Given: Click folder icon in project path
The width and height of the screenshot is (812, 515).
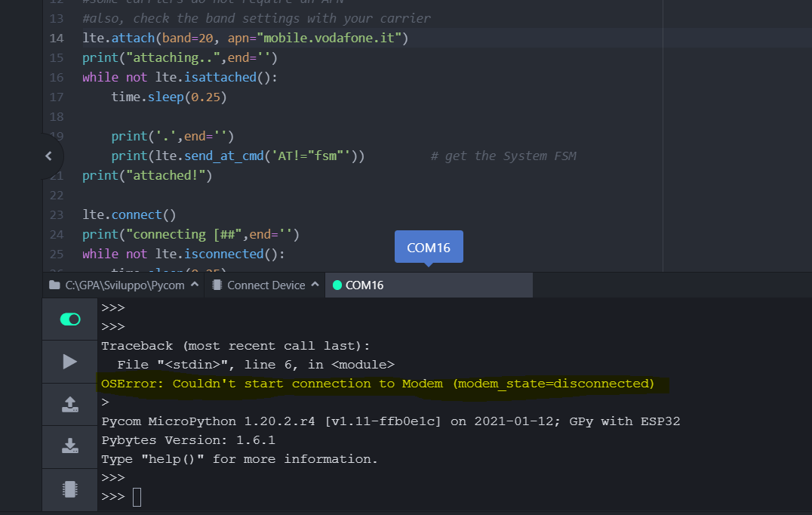Looking at the screenshot, I should pos(54,285).
